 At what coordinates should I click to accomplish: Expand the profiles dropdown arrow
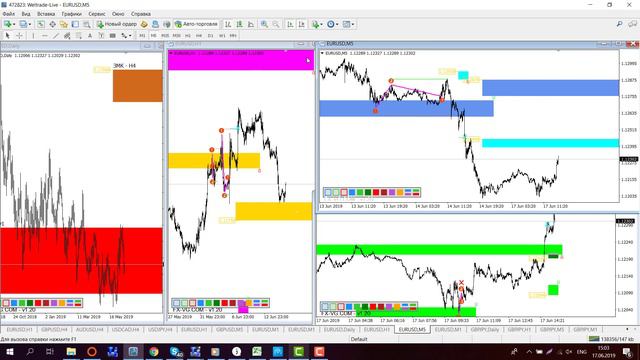coord(30,24)
